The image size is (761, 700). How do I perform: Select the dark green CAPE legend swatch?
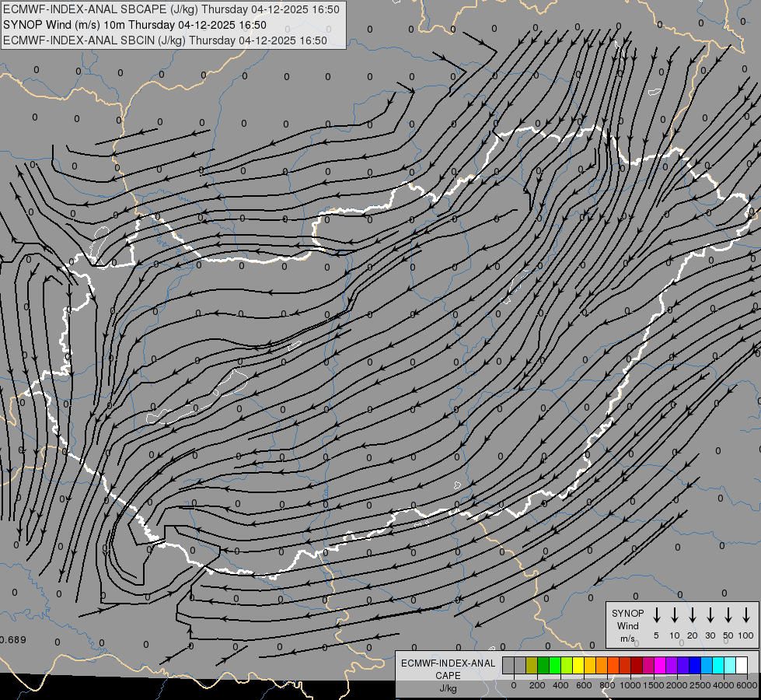point(543,665)
